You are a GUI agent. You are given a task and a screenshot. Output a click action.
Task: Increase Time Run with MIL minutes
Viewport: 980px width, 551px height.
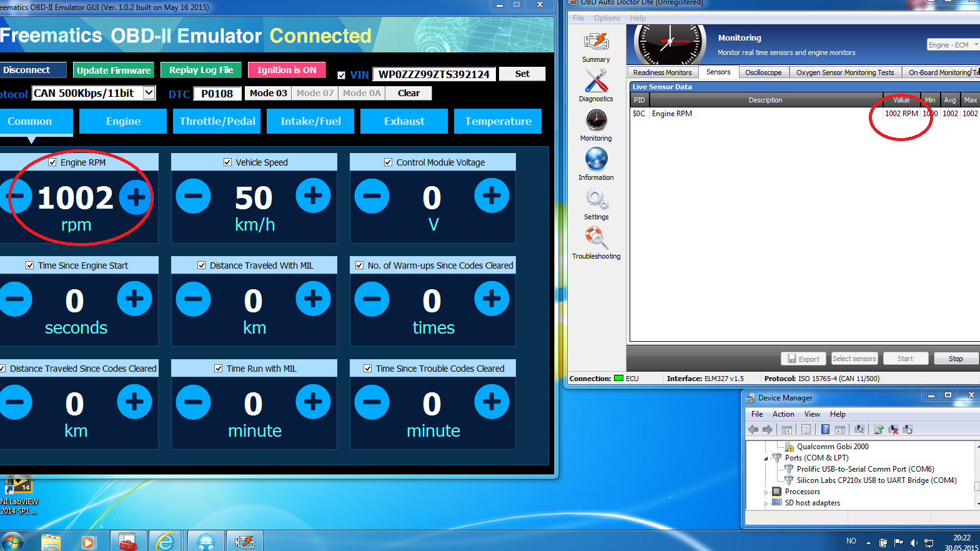(313, 402)
